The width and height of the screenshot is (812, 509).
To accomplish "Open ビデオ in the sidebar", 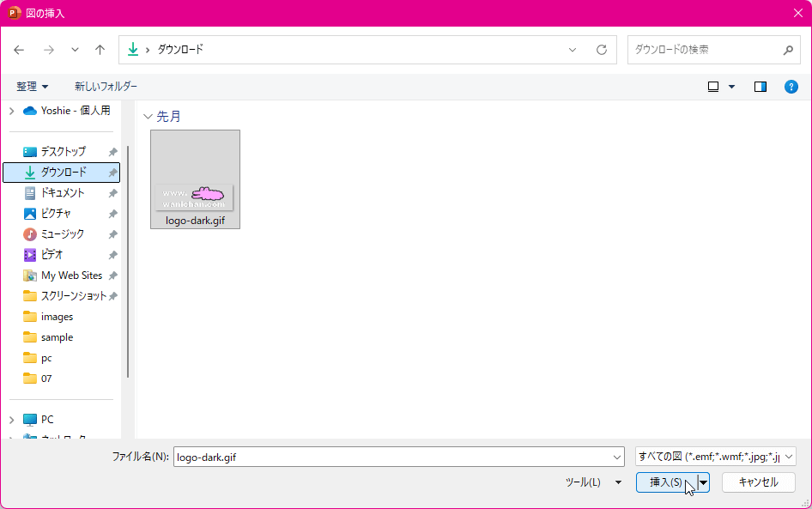I will click(x=52, y=255).
